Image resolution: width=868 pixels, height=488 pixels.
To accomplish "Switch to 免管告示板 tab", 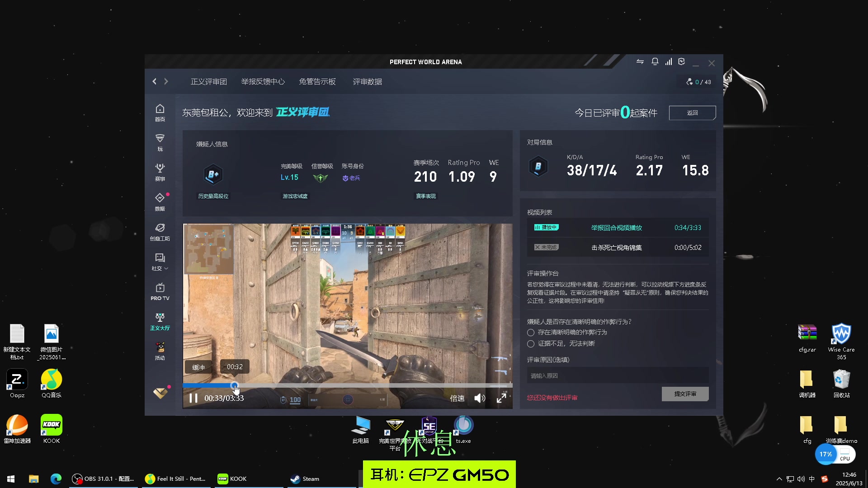I will click(x=317, y=82).
